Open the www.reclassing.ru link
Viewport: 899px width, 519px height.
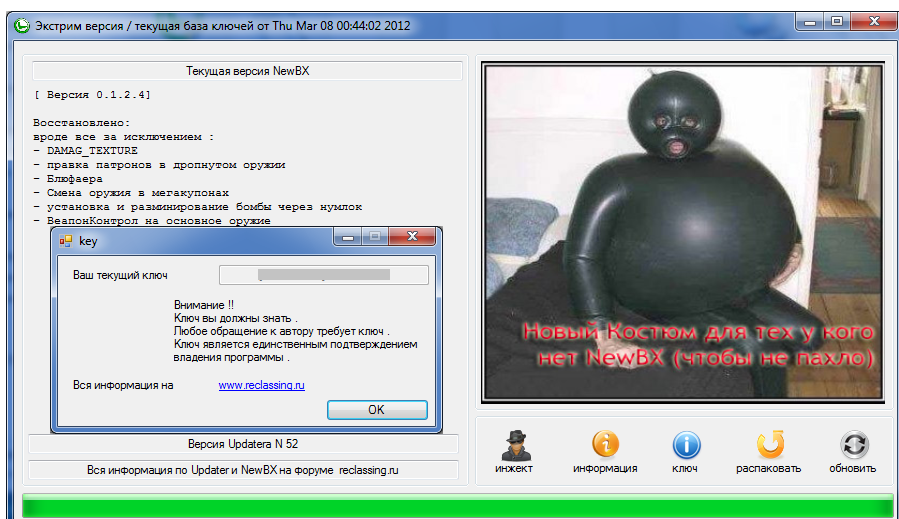(x=261, y=385)
